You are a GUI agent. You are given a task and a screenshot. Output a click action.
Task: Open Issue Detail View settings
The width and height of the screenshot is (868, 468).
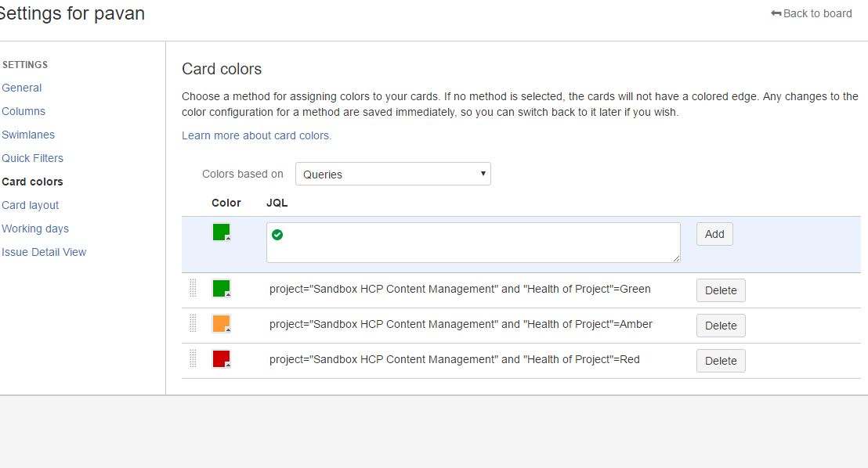45,252
